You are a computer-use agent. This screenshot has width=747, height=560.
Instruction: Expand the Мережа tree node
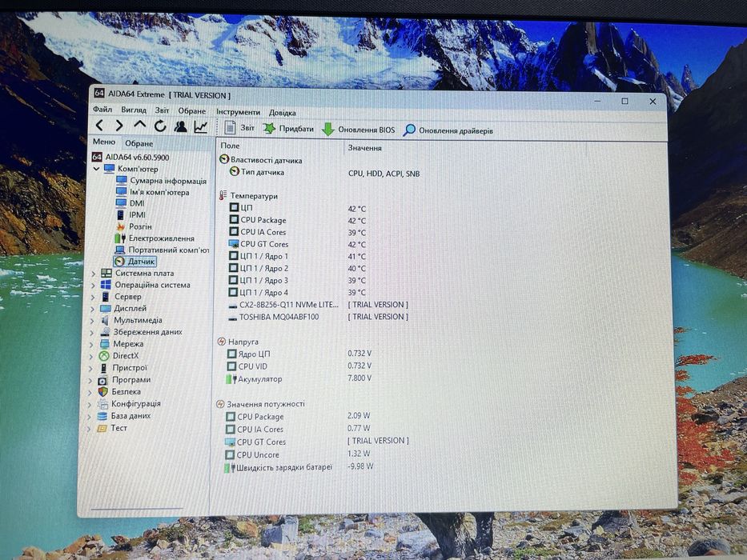click(x=91, y=344)
